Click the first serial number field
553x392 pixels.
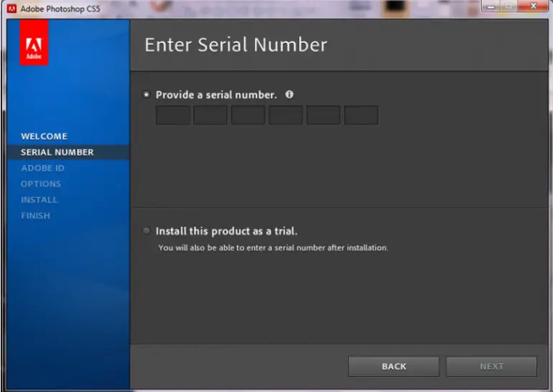coord(173,115)
